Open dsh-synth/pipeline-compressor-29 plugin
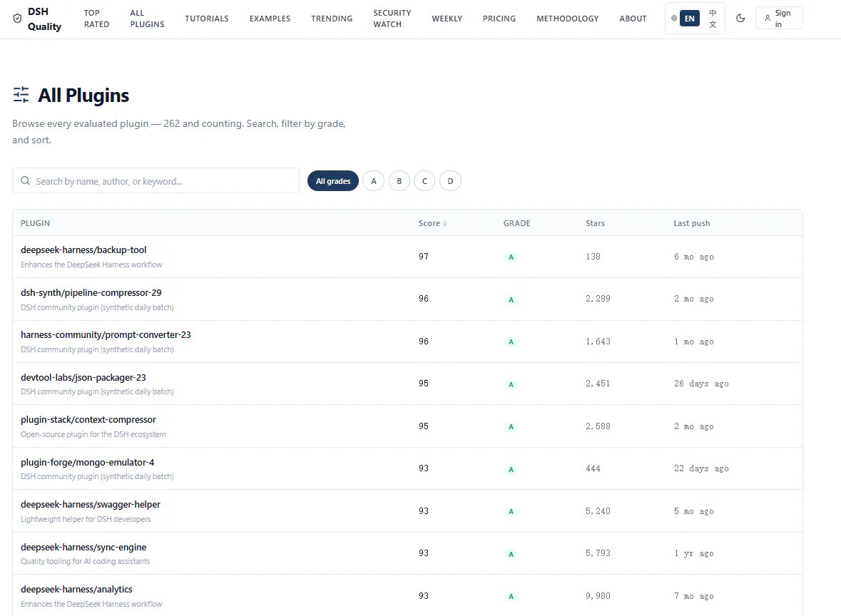Image resolution: width=841 pixels, height=616 pixels. coord(91,293)
